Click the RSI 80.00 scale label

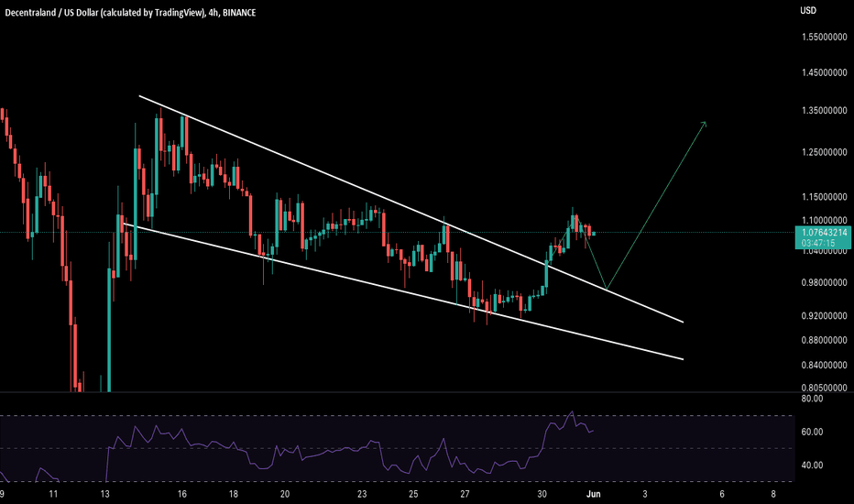coord(812,399)
